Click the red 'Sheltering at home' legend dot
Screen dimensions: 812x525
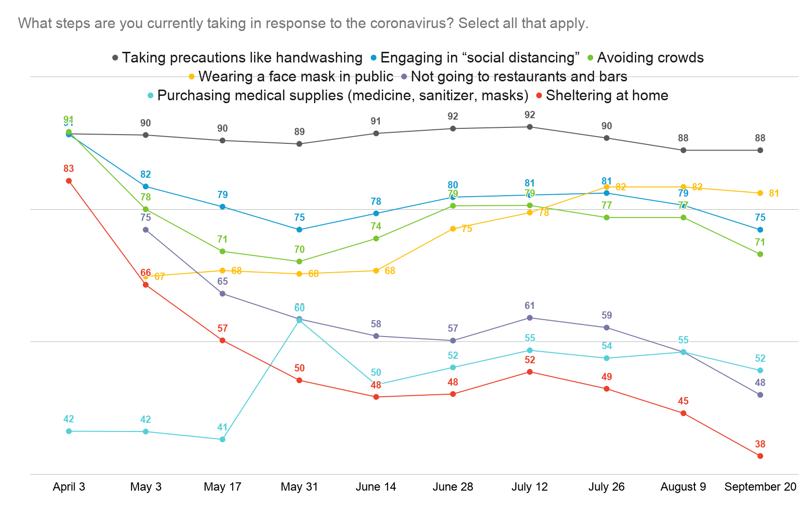tap(539, 95)
